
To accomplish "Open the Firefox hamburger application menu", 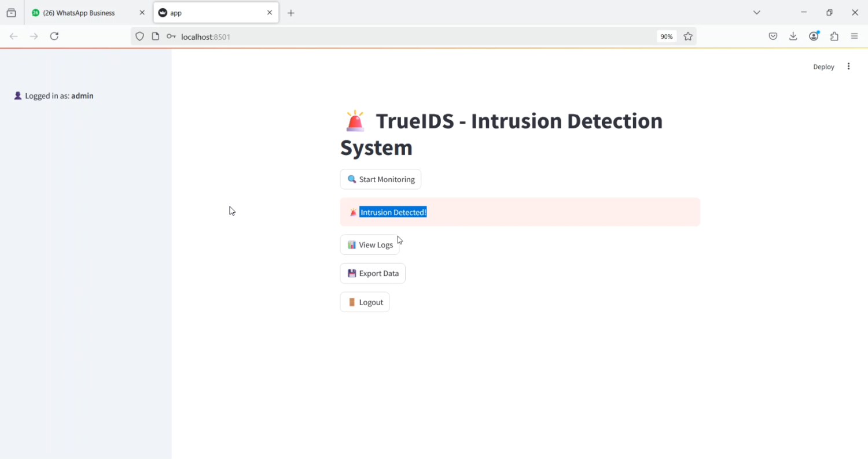I will pos(855,36).
